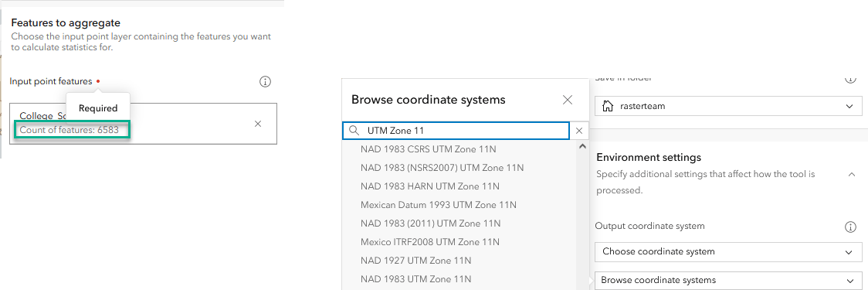Open the rasterteam folder dropdown
The image size is (868, 290).
[728, 106]
